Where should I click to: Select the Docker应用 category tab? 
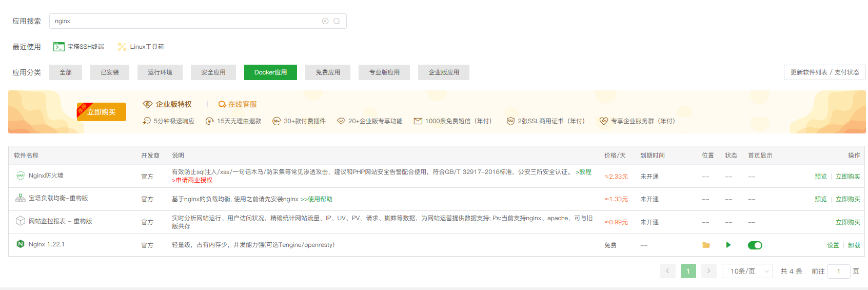pyautogui.click(x=271, y=72)
